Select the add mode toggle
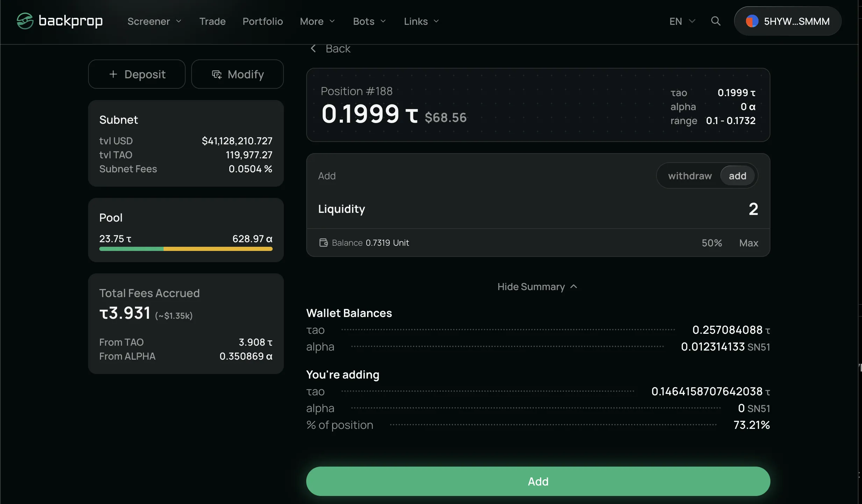Screen dimensions: 862x504 tap(738, 176)
